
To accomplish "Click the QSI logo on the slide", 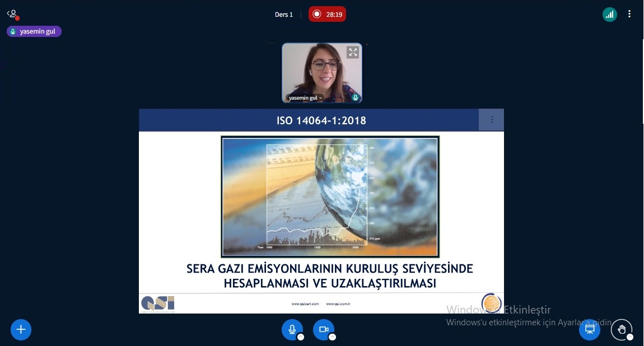I will pos(157,303).
